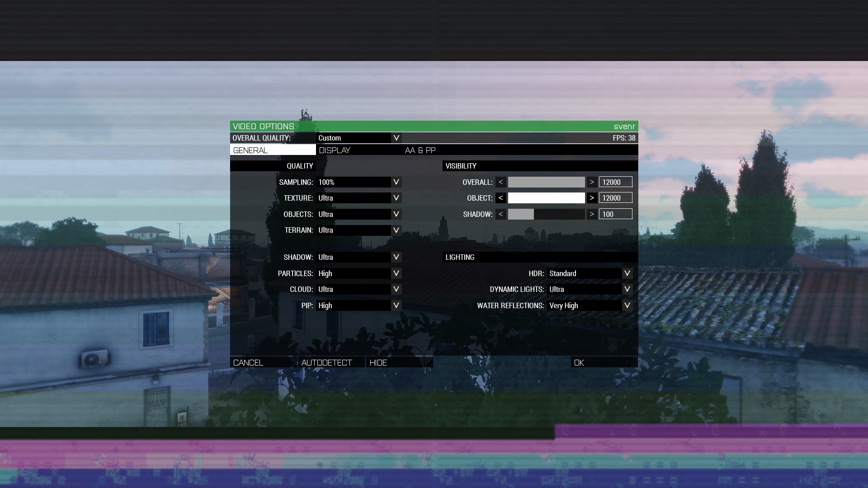This screenshot has width=868, height=488.
Task: Open the Shadow quality dropdown
Action: point(359,257)
